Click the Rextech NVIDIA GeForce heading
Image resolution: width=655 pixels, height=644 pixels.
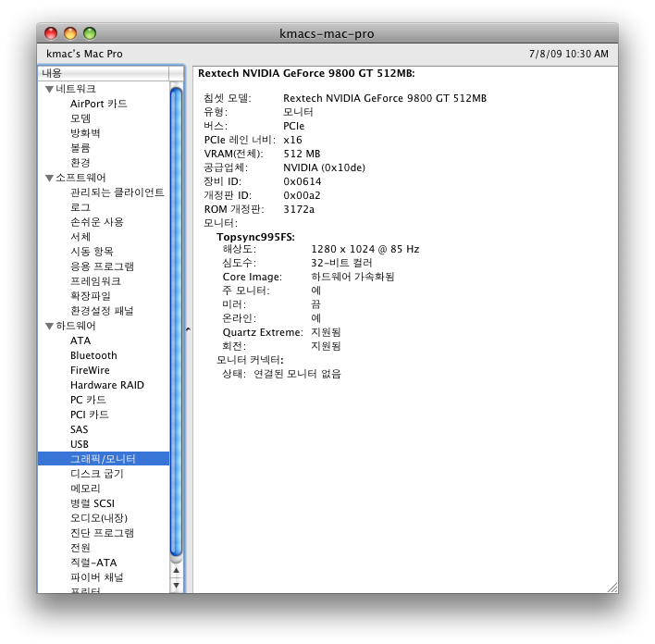306,73
